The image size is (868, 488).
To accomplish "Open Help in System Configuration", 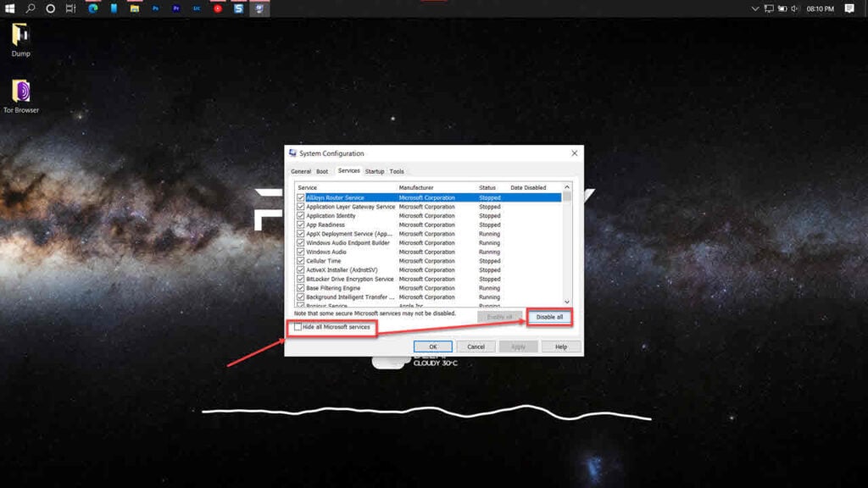I will 561,347.
